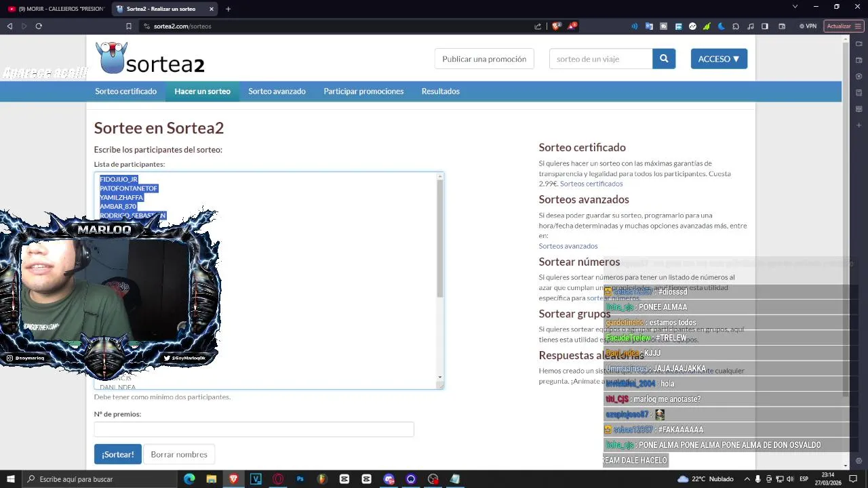The width and height of the screenshot is (868, 488).
Task: Click the Sortear números heading
Action: (580, 262)
